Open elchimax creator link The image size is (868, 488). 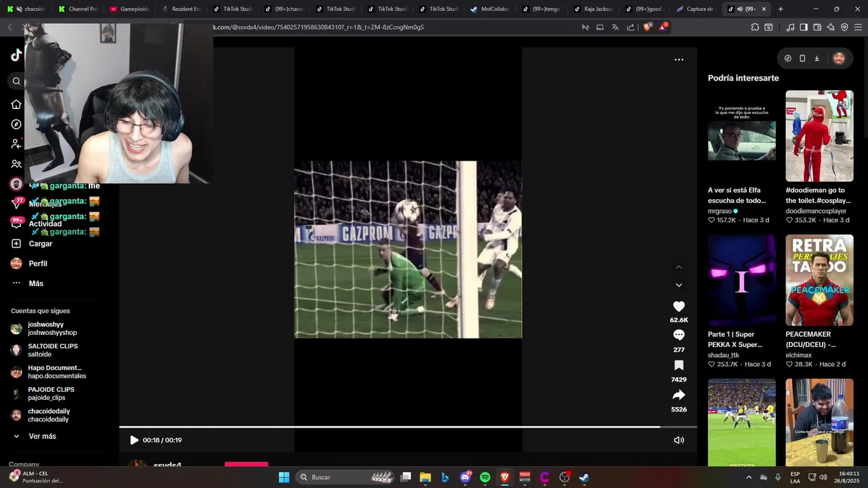click(x=800, y=355)
